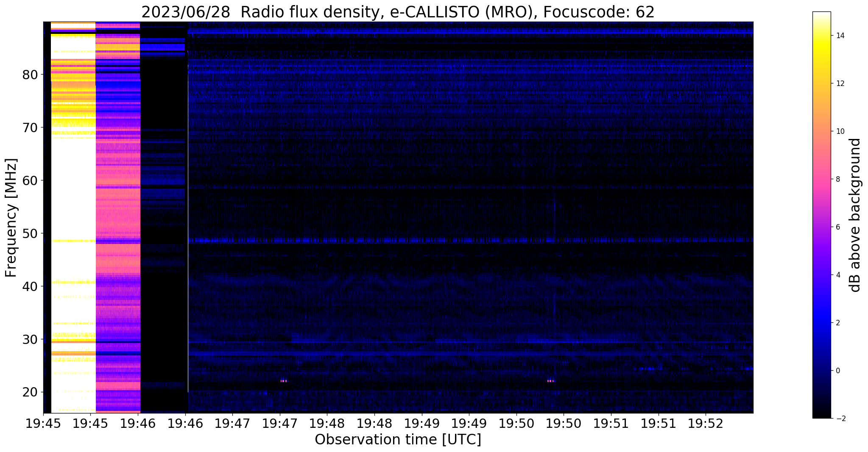868x452 pixels.
Task: Click the 'dB above background' colorbar label
Action: coord(856,215)
